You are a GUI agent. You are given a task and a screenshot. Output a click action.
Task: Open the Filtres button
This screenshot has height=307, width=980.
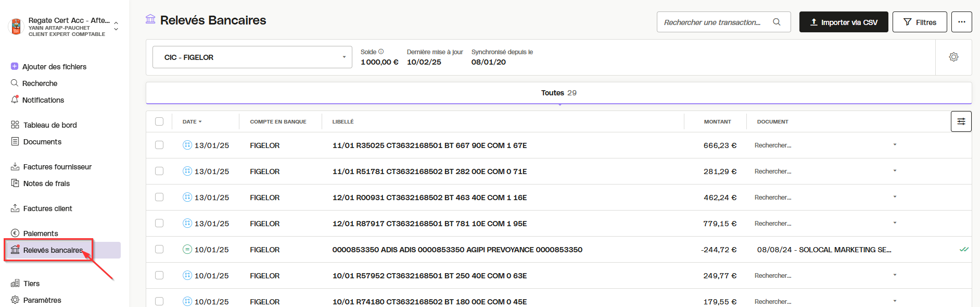[x=920, y=22]
